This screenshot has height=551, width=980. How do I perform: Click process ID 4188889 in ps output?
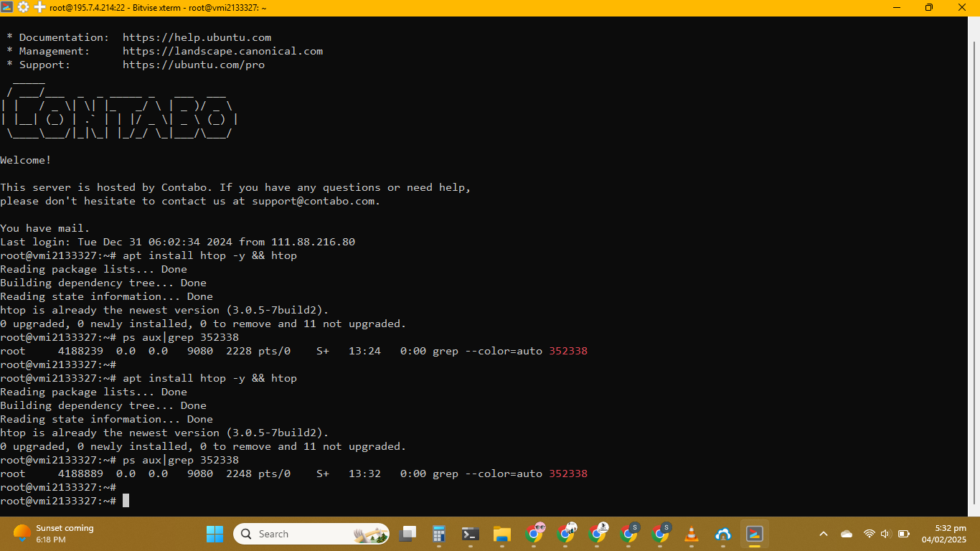click(80, 474)
